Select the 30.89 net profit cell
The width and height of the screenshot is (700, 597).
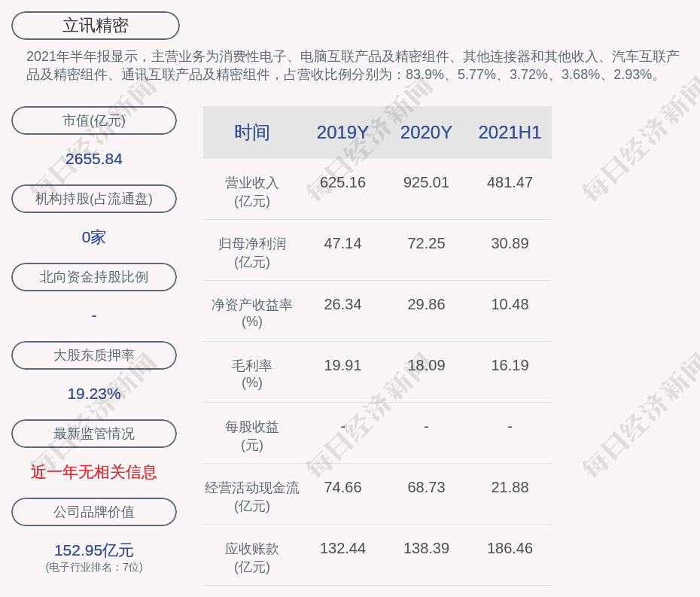pyautogui.click(x=510, y=243)
